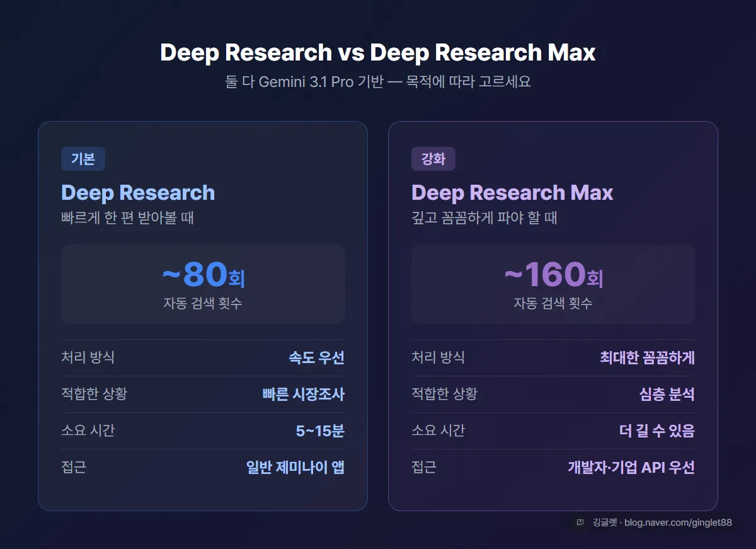Click '접근' label beside 일반 제미나이 앱

(74, 467)
